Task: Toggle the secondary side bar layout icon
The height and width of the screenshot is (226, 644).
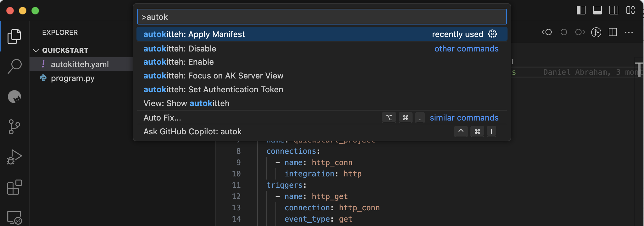Action: pyautogui.click(x=614, y=10)
